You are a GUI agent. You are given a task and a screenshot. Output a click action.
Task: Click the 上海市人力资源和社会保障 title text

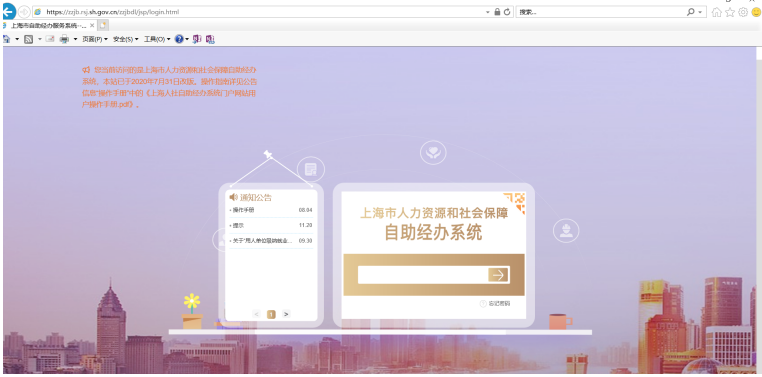tap(433, 213)
